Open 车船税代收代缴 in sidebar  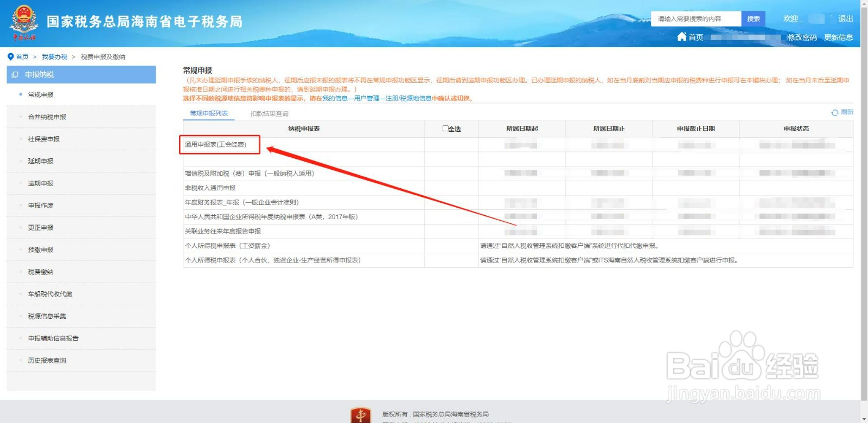[x=81, y=294]
